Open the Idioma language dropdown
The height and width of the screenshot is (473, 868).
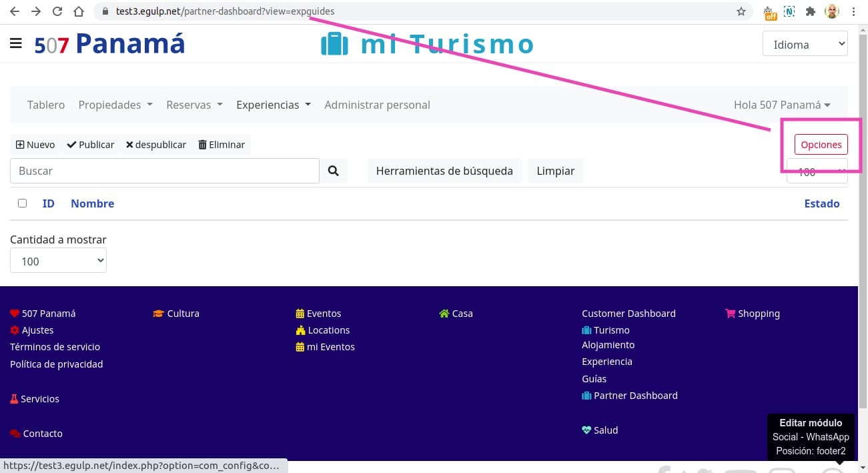(x=805, y=45)
